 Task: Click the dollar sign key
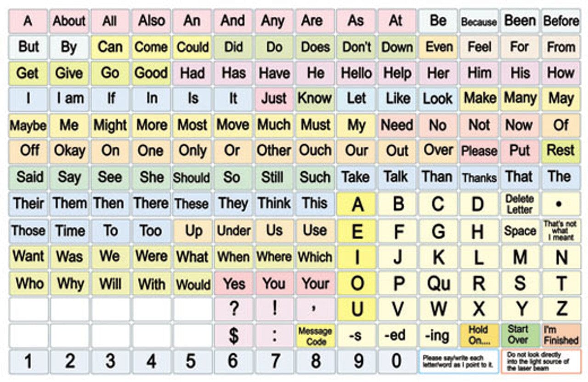233,336
